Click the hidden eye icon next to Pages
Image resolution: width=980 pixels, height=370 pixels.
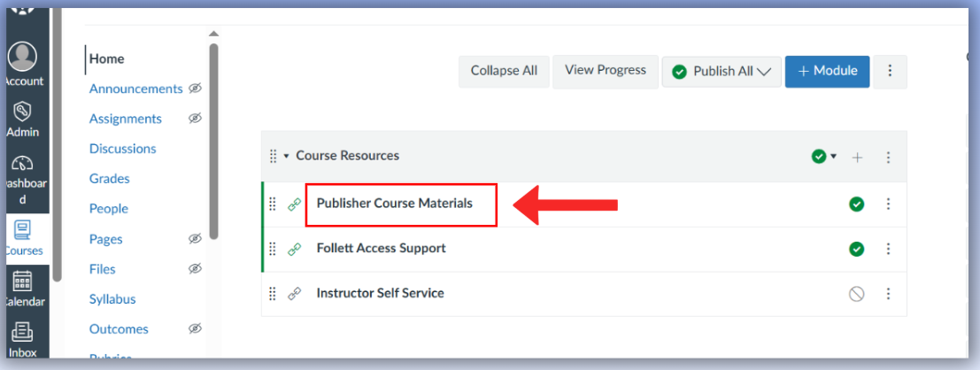pos(195,239)
